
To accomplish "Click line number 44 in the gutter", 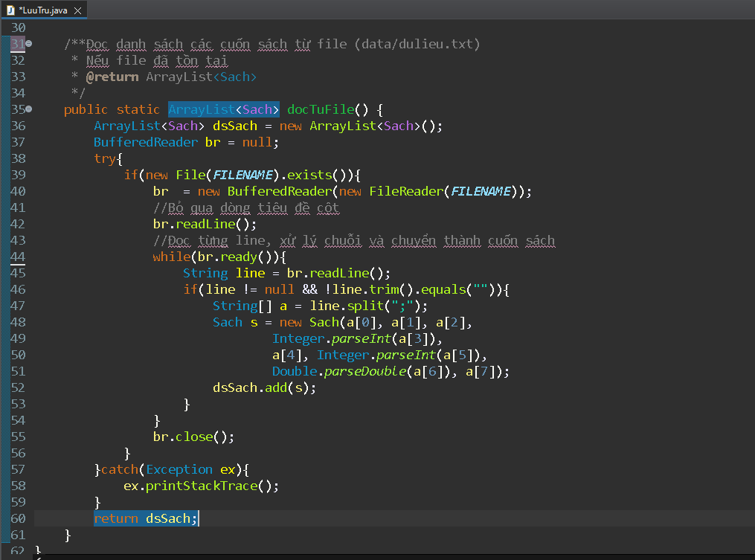I will coord(18,257).
